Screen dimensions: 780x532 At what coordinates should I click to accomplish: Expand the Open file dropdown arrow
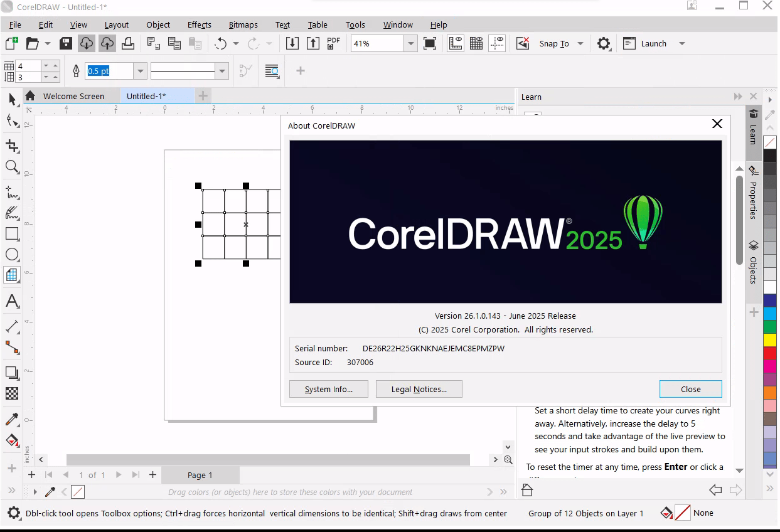[x=48, y=43]
